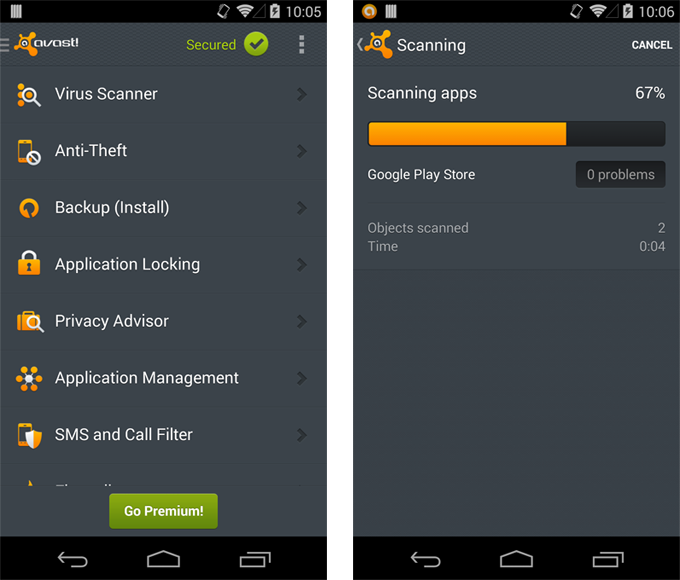Tap the 0 problems indicator
The height and width of the screenshot is (580, 680).
(x=620, y=174)
